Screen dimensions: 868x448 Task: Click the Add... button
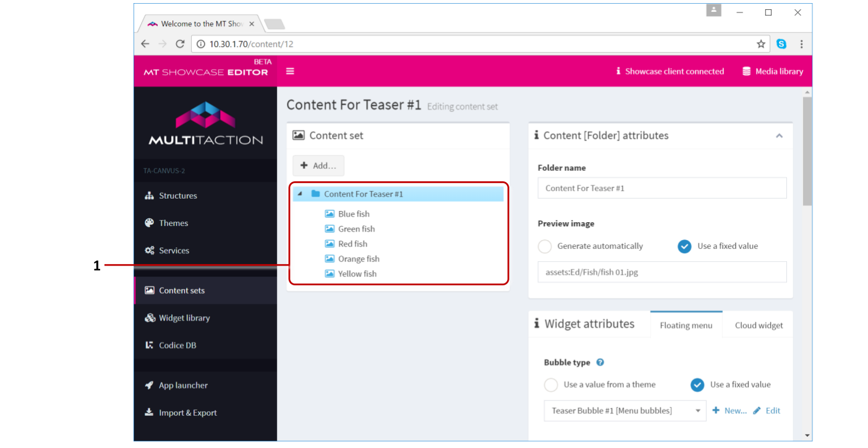point(318,166)
